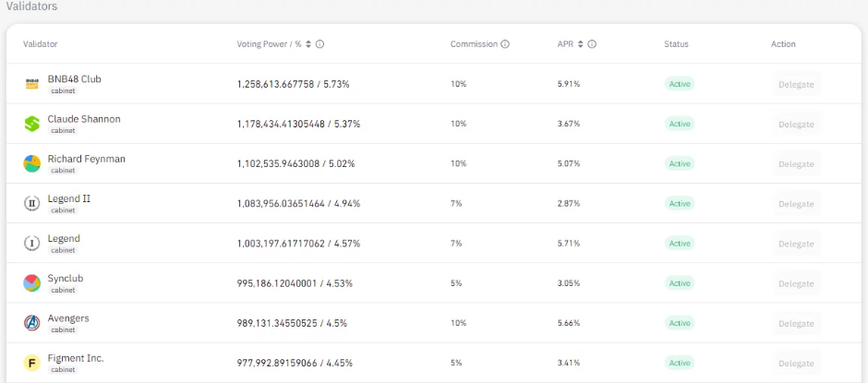This screenshot has width=868, height=383.
Task: Open the Richard Feynman validator name
Action: pyautogui.click(x=87, y=159)
